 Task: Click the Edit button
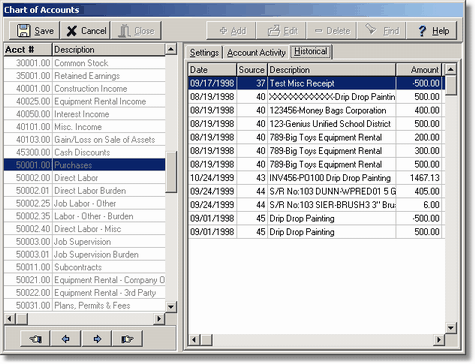tap(282, 31)
